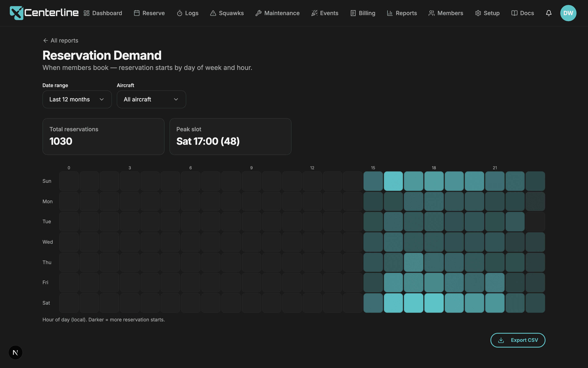Viewport: 588px width, 368px height.
Task: Click the download icon in Export CSV
Action: pos(501,340)
